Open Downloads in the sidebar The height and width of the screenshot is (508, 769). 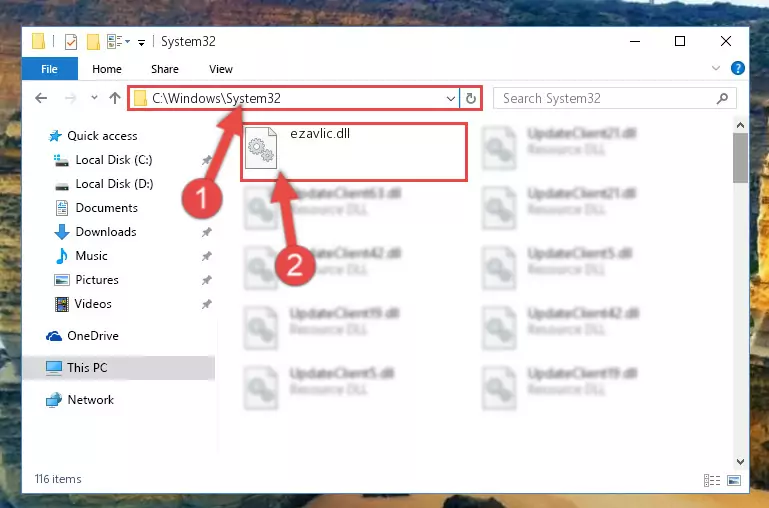tap(95, 232)
